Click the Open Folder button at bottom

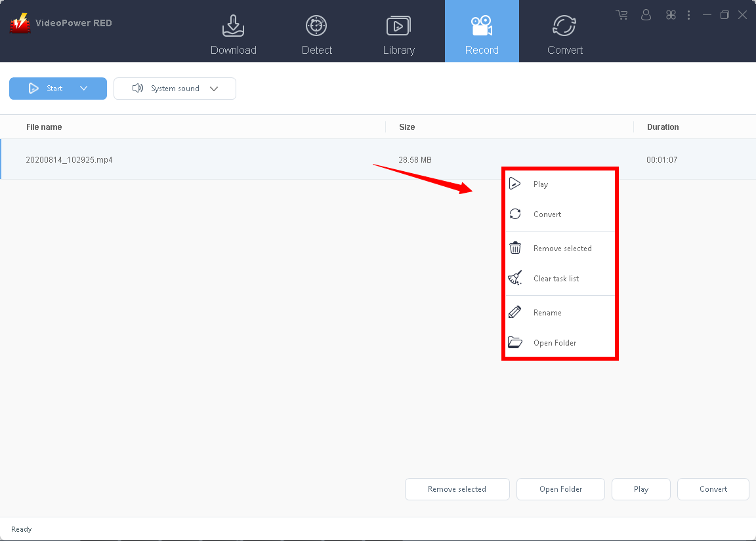tap(560, 489)
